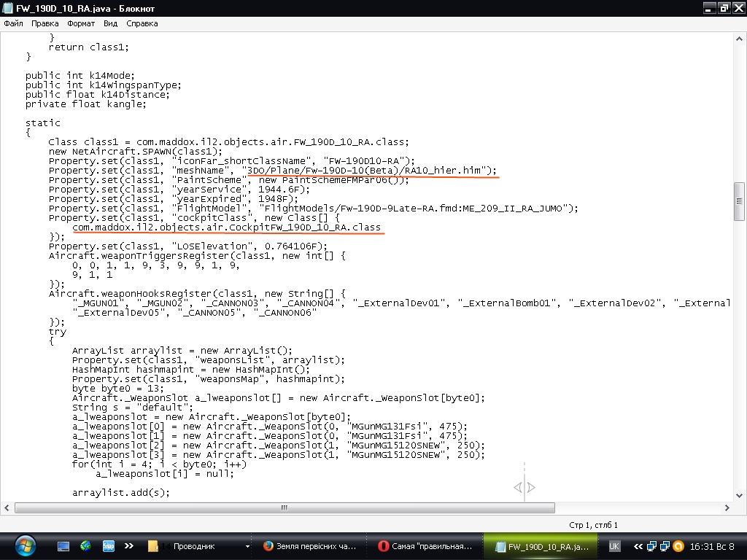The height and width of the screenshot is (560, 747).
Task: Click the Start orb button
Action: [x=25, y=546]
